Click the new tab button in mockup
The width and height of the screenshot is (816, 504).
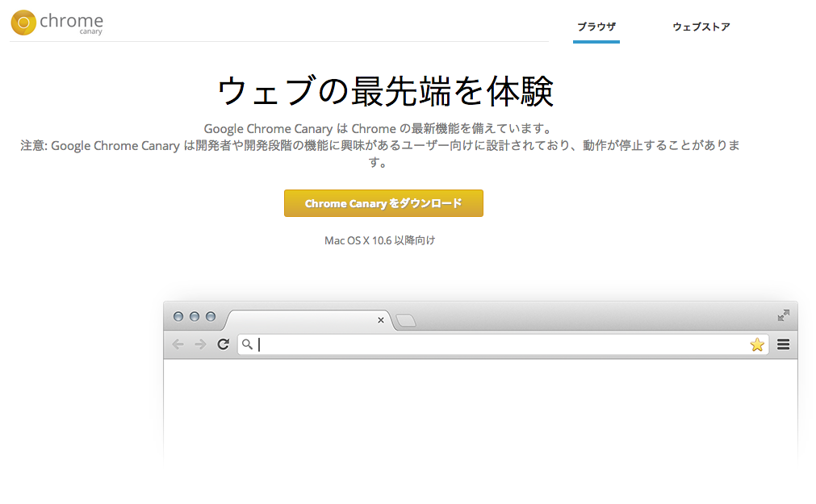click(x=405, y=321)
